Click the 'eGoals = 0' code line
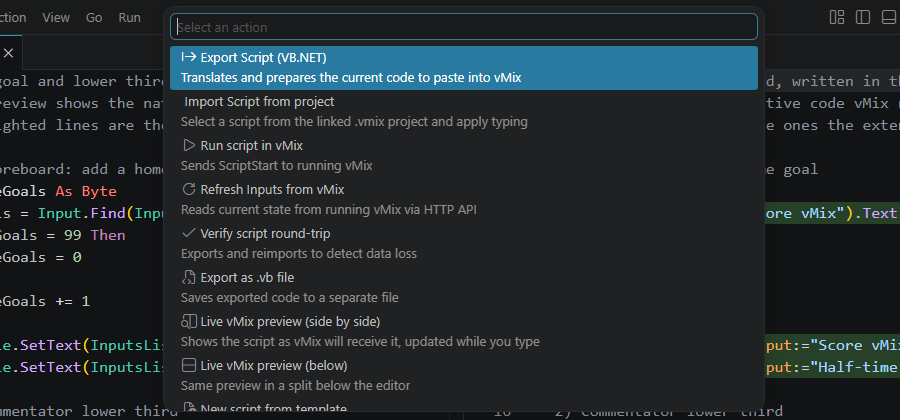This screenshot has width=900, height=420. click(41, 258)
